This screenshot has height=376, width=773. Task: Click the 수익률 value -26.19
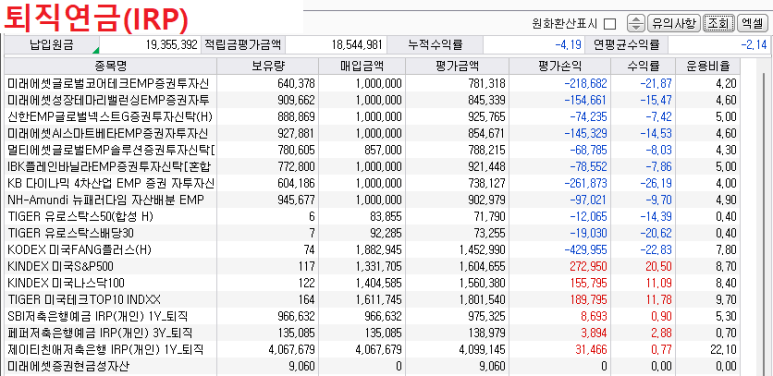656,184
